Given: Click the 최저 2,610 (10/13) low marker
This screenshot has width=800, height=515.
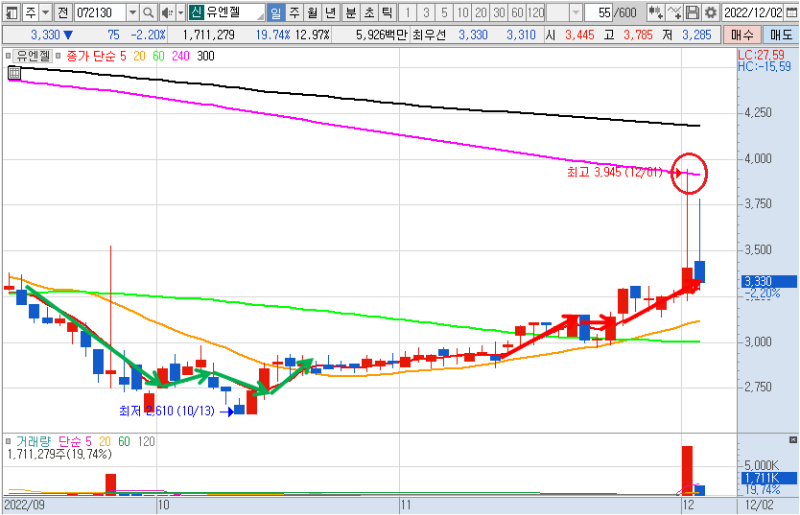Looking at the screenshot, I should [167, 411].
